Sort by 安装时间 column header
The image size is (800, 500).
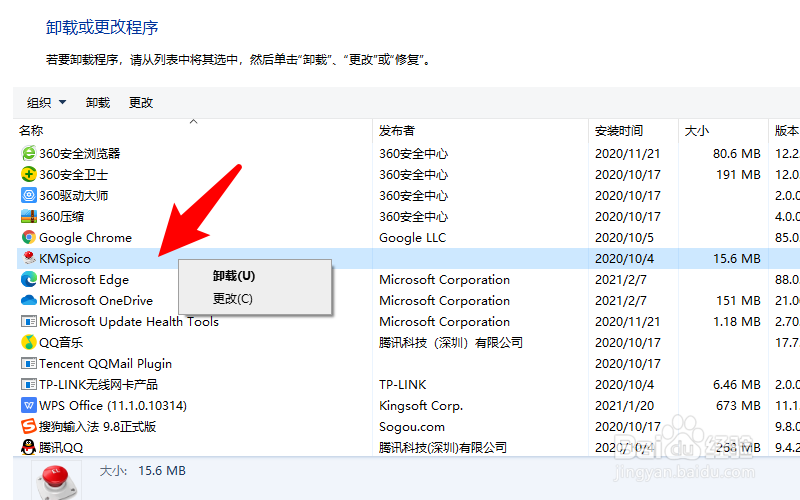[619, 131]
